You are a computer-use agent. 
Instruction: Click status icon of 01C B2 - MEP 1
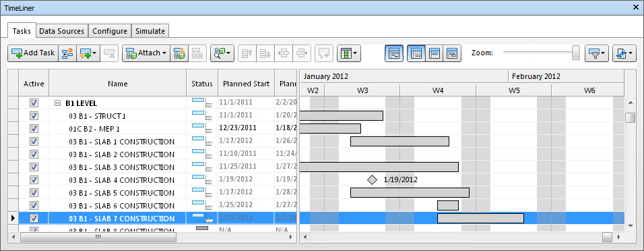[201, 128]
